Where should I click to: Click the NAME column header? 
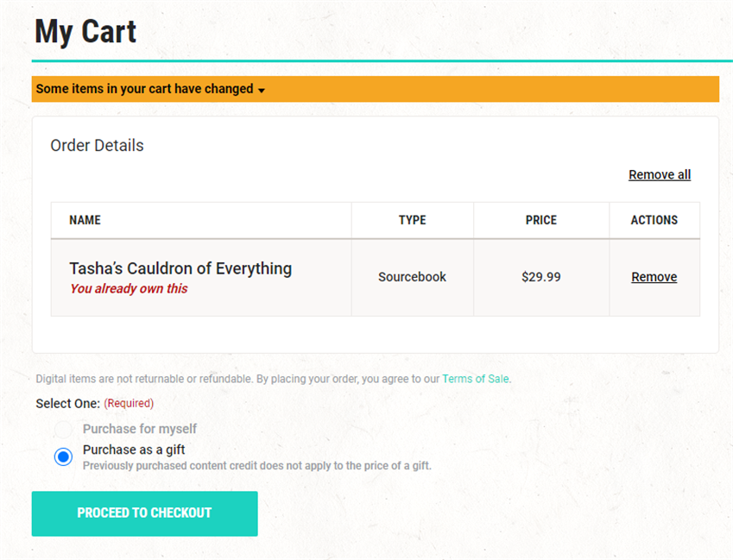point(85,220)
